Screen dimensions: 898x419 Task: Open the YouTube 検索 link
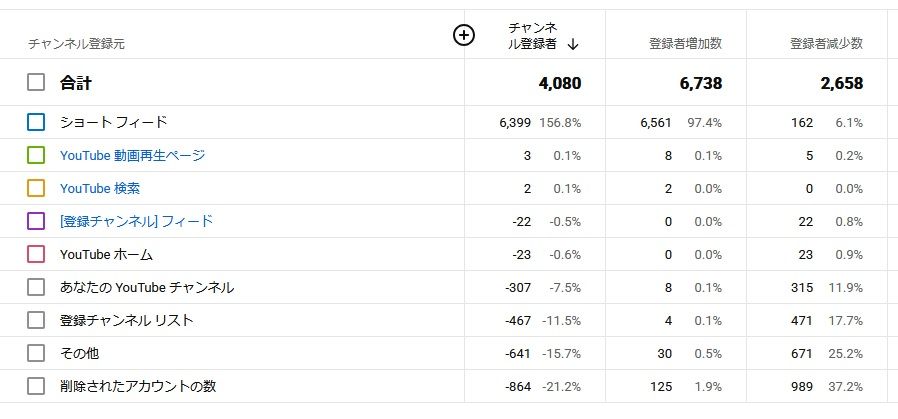click(x=100, y=188)
